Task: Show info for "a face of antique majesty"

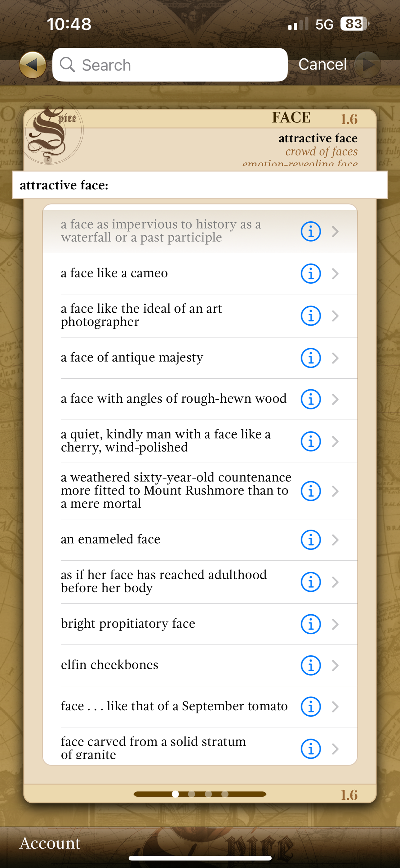Action: [310, 358]
